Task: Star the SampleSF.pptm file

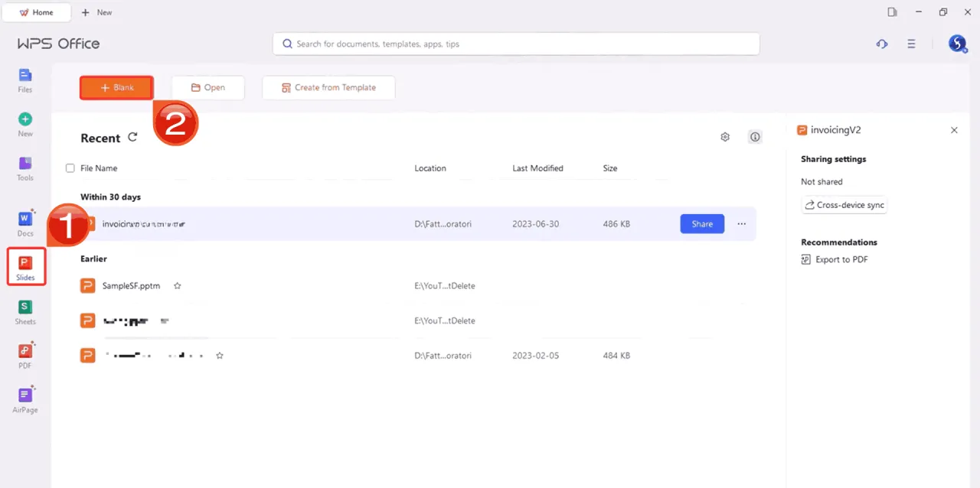Action: [177, 286]
